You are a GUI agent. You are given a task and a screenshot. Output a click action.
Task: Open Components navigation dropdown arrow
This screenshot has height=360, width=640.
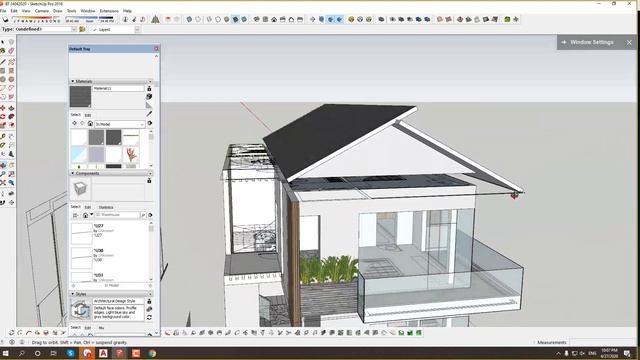tap(91, 215)
